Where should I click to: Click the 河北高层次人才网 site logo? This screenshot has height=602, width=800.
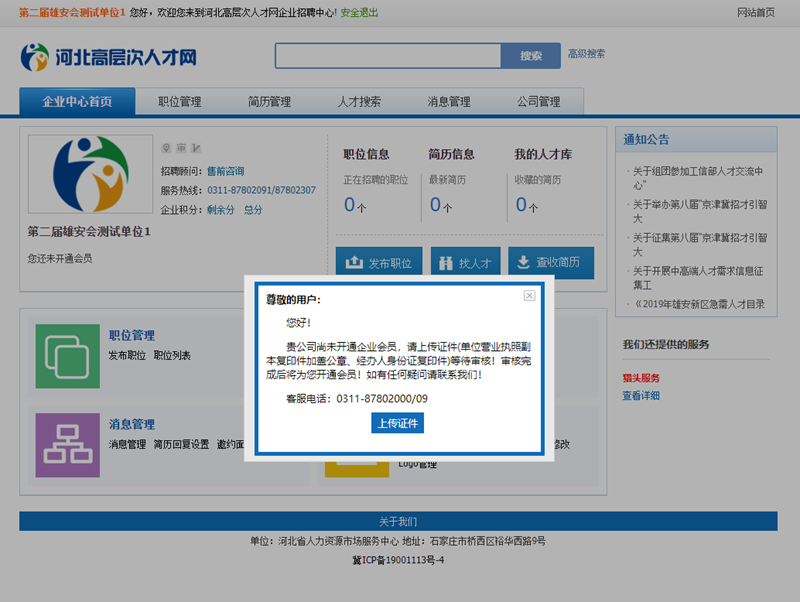coord(108,57)
